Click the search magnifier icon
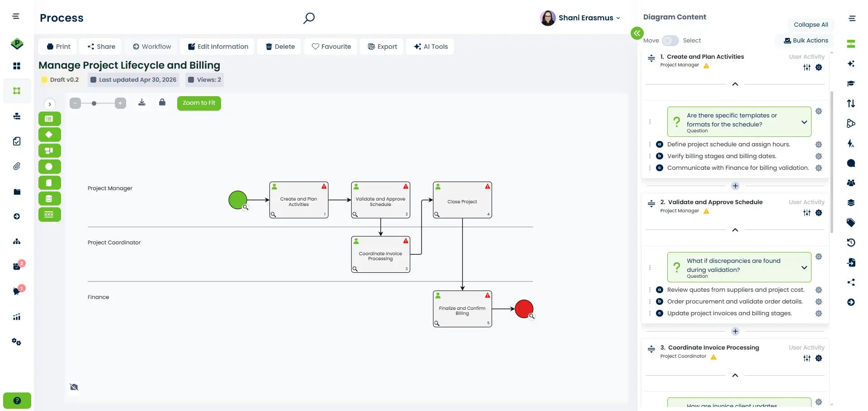The height and width of the screenshot is (411, 868). point(309,18)
